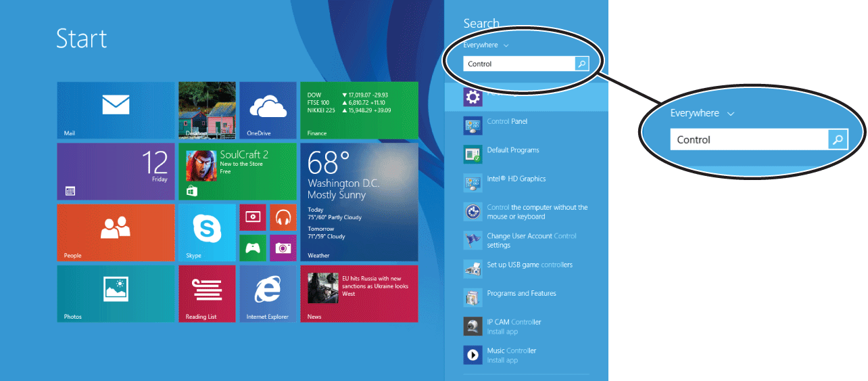Open the News tile about EU sanctions

coord(359,293)
